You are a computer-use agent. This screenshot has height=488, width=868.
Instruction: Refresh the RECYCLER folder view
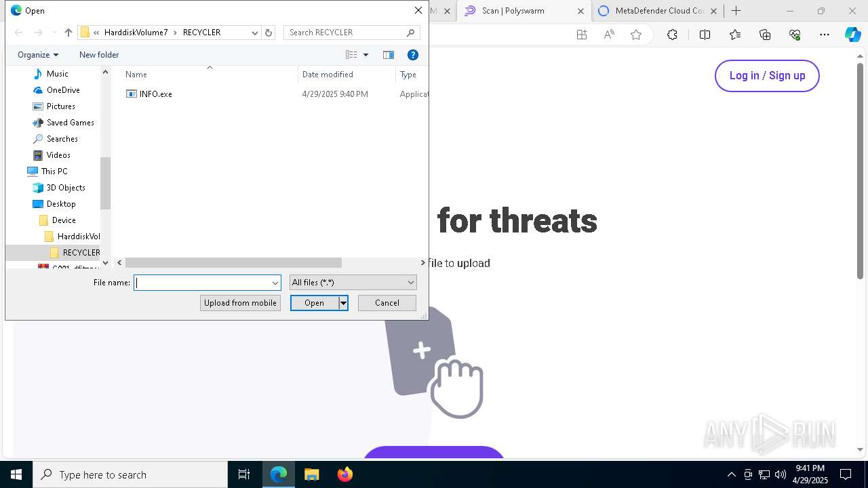pyautogui.click(x=269, y=33)
